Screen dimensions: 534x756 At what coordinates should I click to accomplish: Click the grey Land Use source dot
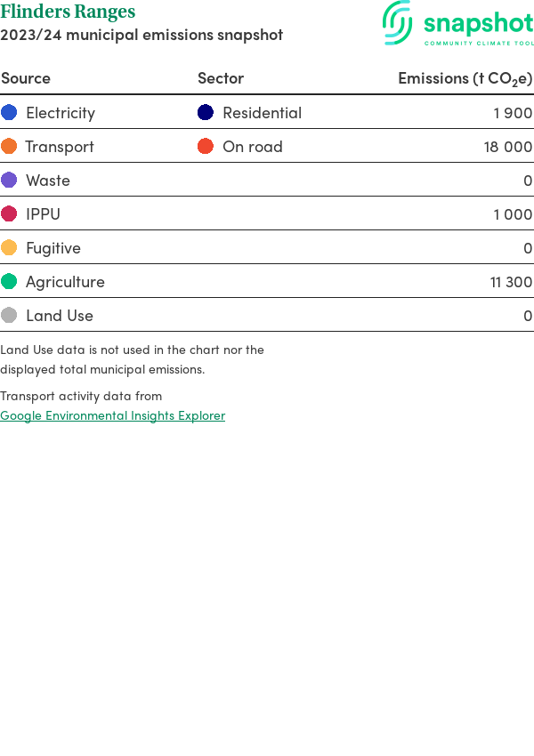tap(9, 315)
